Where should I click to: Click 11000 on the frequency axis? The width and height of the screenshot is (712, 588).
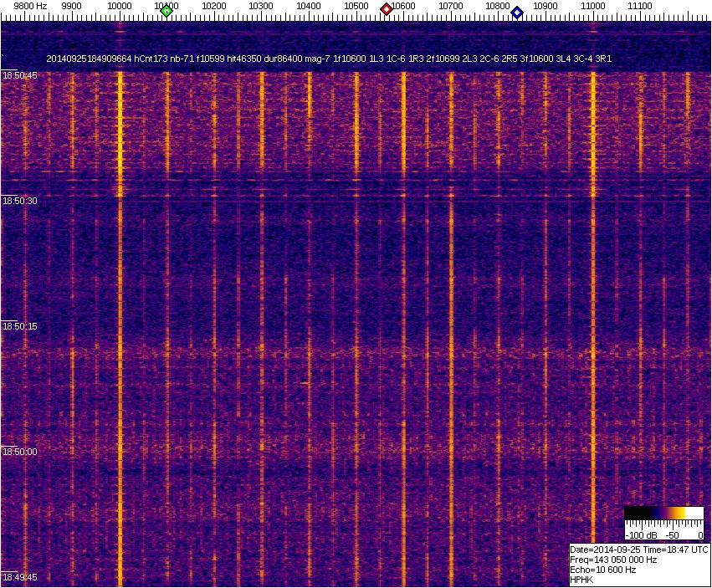592,6
